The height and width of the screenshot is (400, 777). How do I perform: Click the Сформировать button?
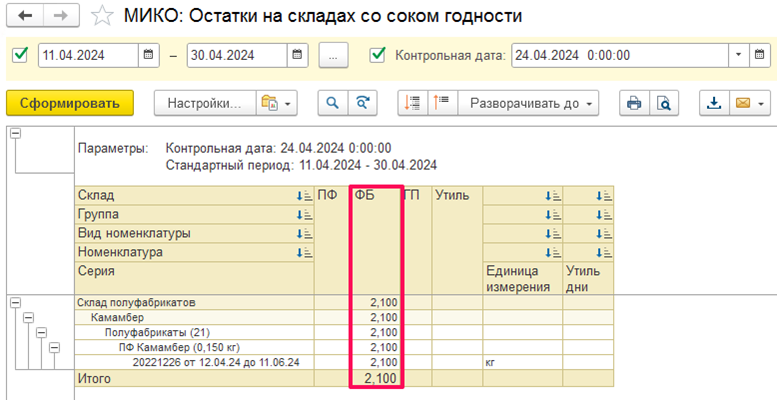(x=70, y=103)
